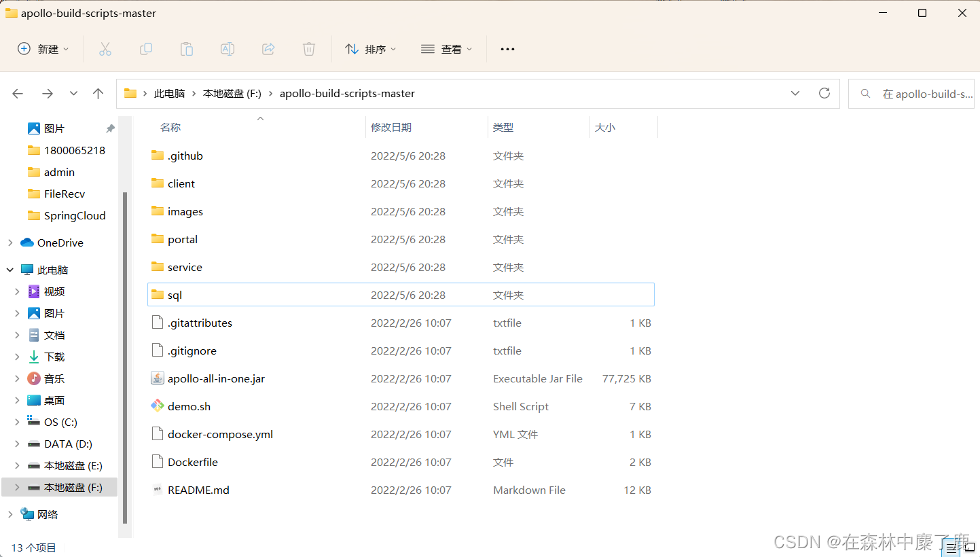Go forward with the right arrow
The image size is (980, 557).
(47, 94)
